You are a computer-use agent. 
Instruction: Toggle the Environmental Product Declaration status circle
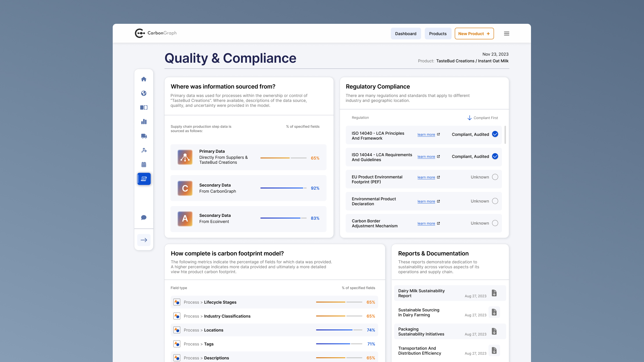click(x=495, y=201)
